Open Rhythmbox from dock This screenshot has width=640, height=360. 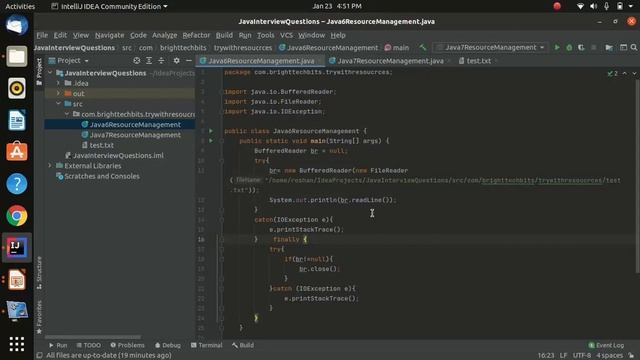click(17, 88)
